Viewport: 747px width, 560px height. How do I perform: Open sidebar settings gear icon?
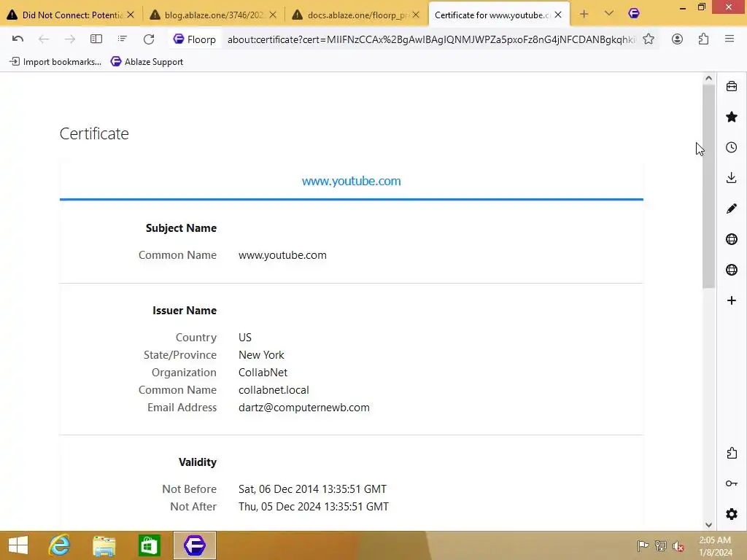(732, 514)
